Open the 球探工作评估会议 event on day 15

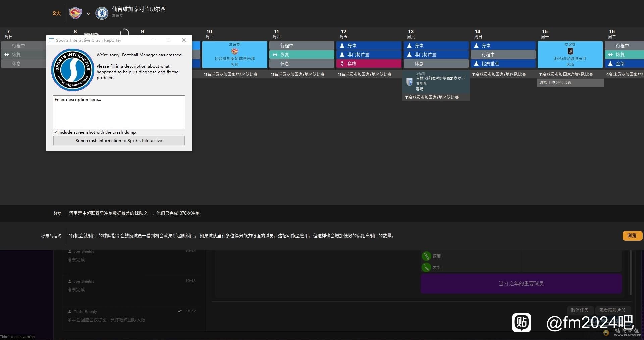(x=570, y=83)
